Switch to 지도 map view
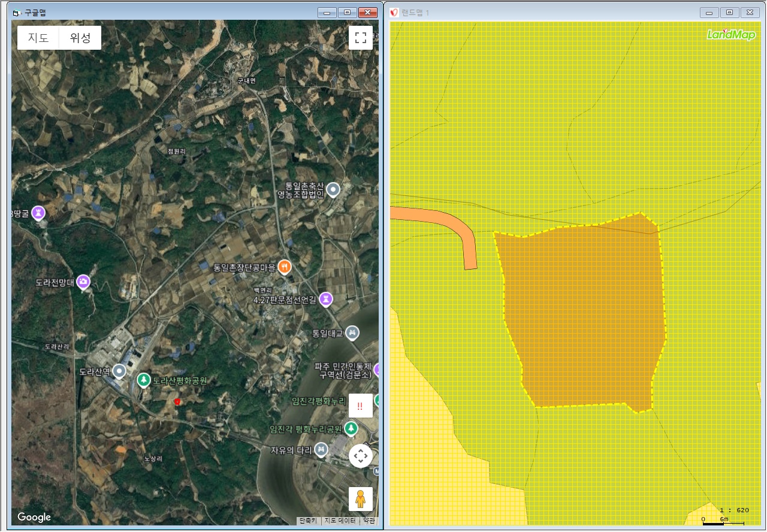This screenshot has width=767, height=532. pyautogui.click(x=38, y=38)
